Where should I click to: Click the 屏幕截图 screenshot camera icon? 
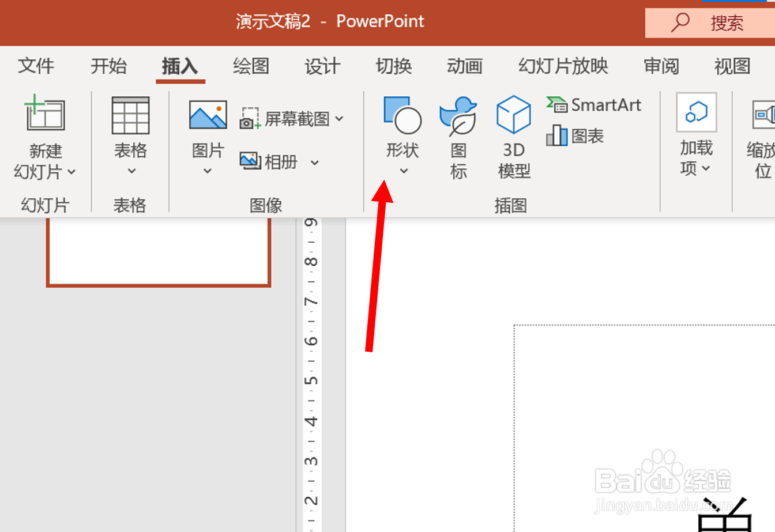tap(250, 119)
